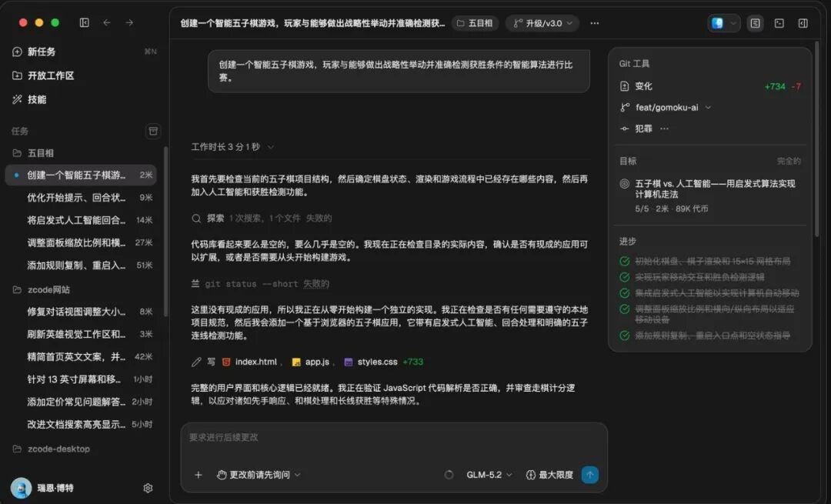Toggle checkmark for 实现玩家移动交互 step
The width and height of the screenshot is (831, 504).
[624, 277]
